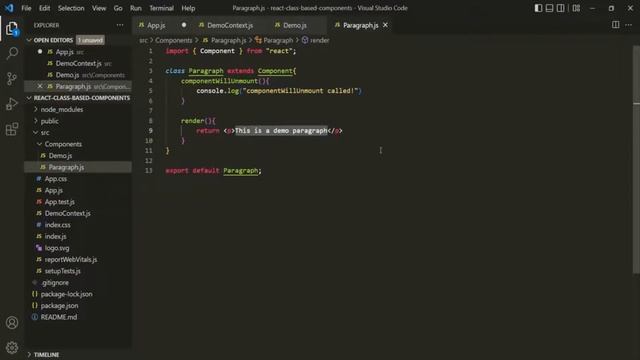Viewport: 640px width, 360px height.
Task: Close Paragraph.js in Open Editors list
Action: pyautogui.click(x=40, y=86)
